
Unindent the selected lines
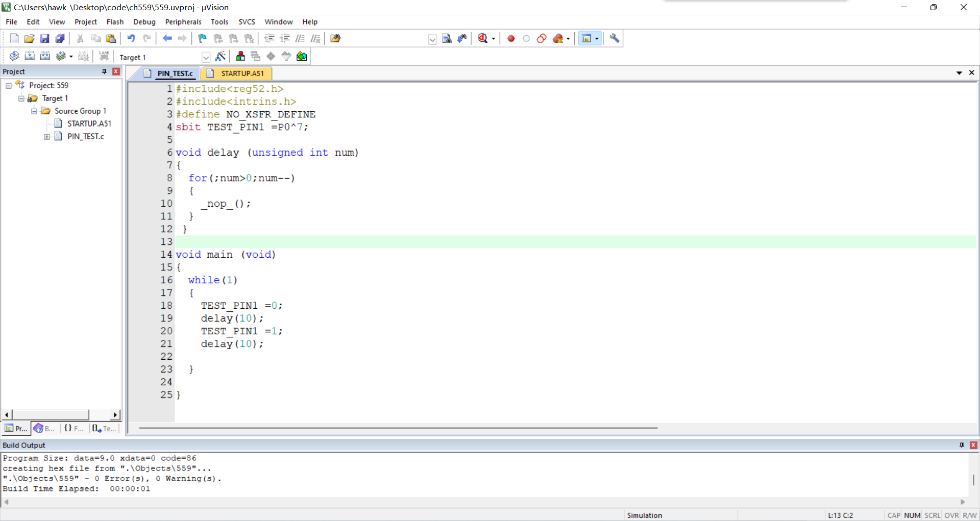point(285,38)
